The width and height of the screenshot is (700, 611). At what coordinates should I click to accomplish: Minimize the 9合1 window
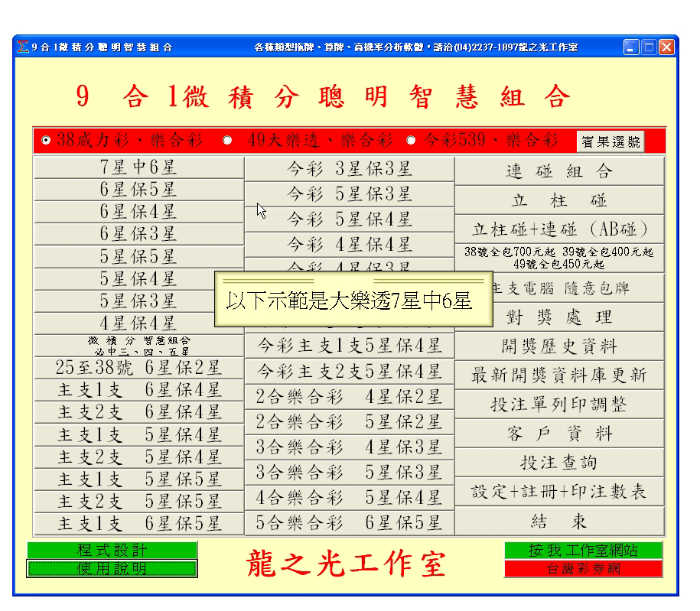point(631,47)
